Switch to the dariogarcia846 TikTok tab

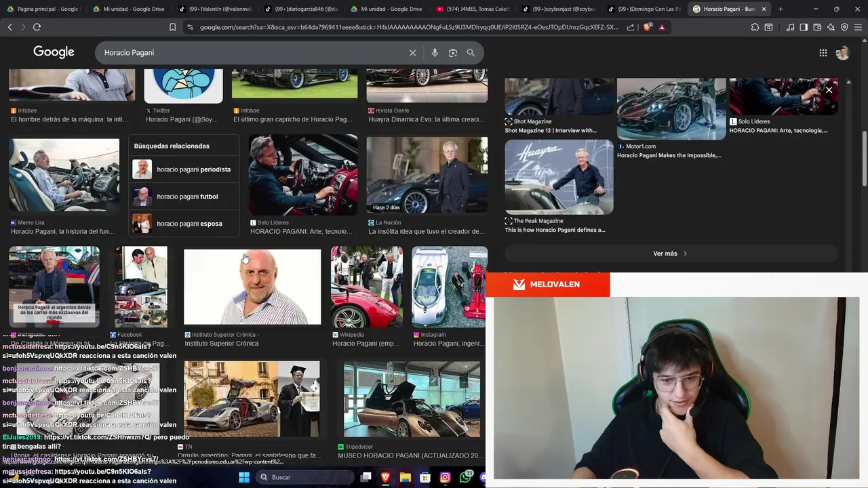301,9
